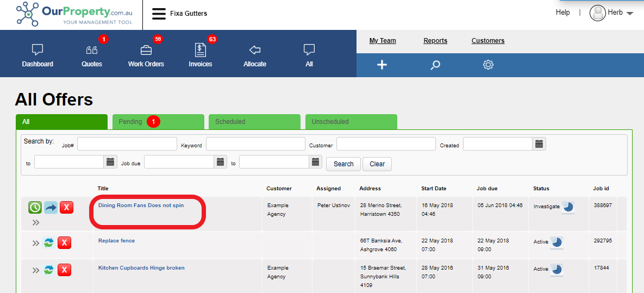Click into the Customer input field
Viewport: 644px width, 293px height.
pyautogui.click(x=386, y=144)
